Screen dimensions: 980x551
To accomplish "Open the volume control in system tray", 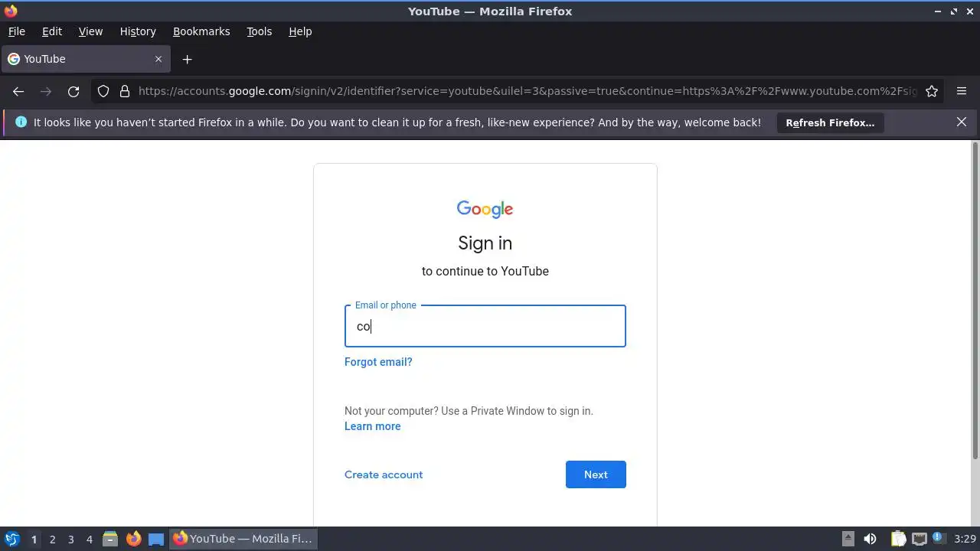I will (870, 539).
